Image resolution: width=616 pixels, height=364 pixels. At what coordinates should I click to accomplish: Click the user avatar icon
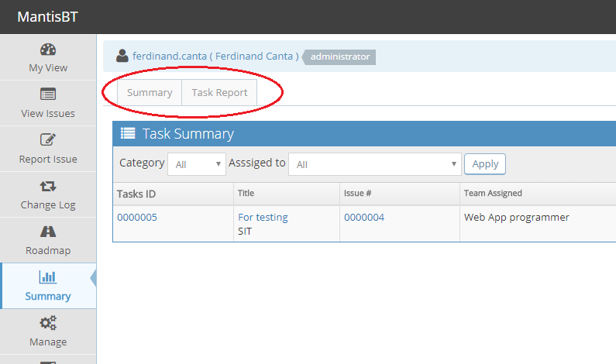(x=122, y=56)
